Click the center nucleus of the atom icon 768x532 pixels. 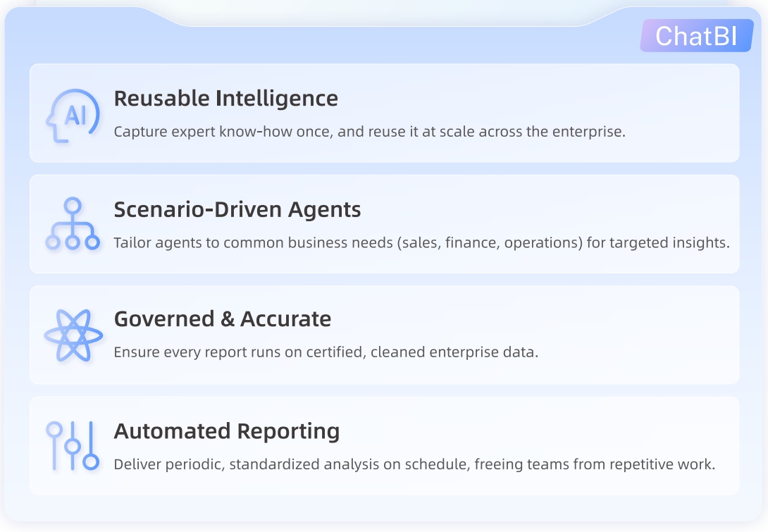tap(73, 335)
